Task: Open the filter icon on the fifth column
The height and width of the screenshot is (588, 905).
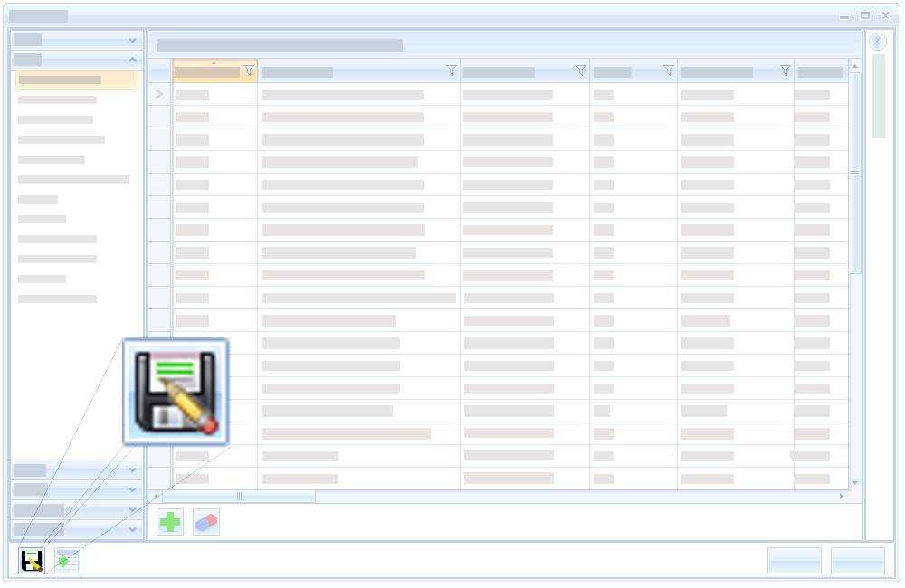Action: [785, 71]
